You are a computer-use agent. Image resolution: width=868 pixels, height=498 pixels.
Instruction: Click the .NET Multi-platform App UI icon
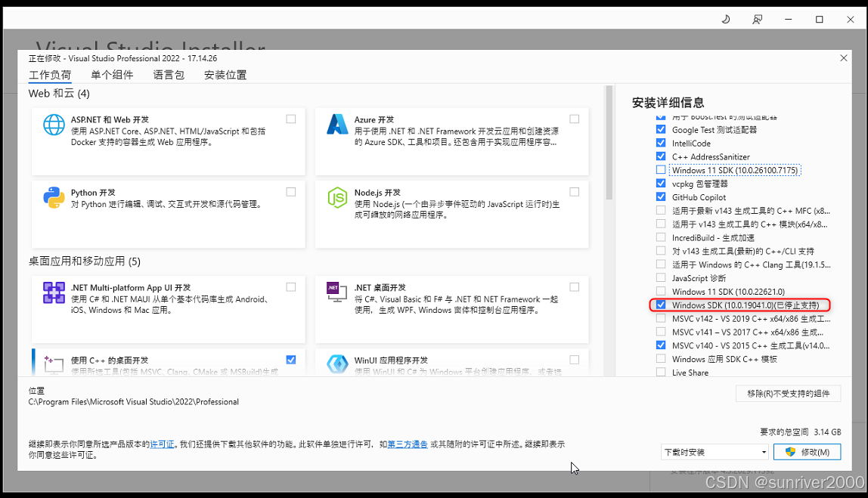point(54,292)
